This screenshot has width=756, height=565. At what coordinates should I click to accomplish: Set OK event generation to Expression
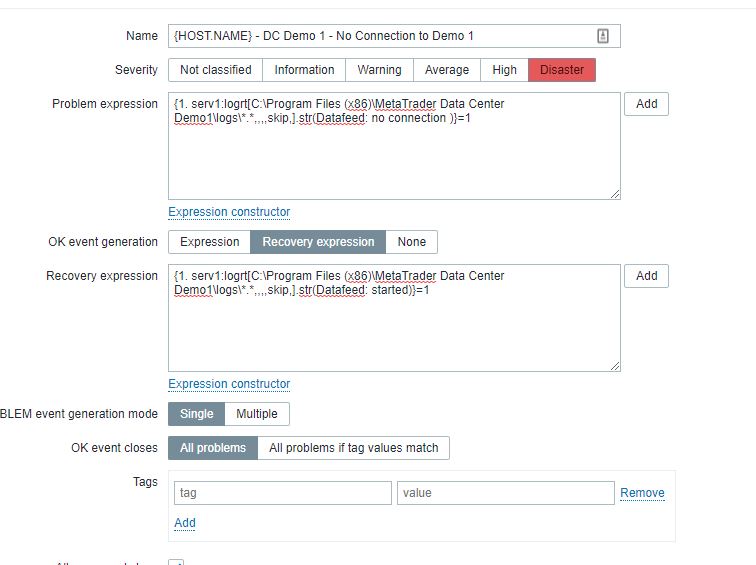[209, 242]
